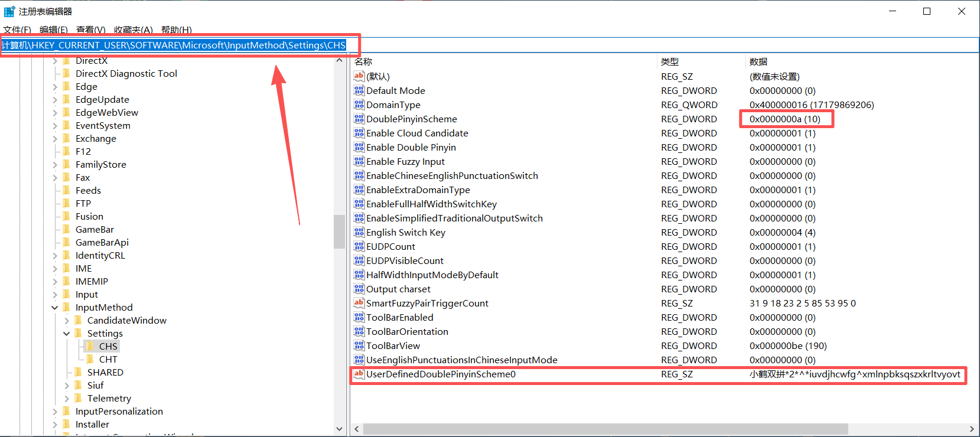Click the EUDPCount value icon
The image size is (980, 437).
click(359, 246)
